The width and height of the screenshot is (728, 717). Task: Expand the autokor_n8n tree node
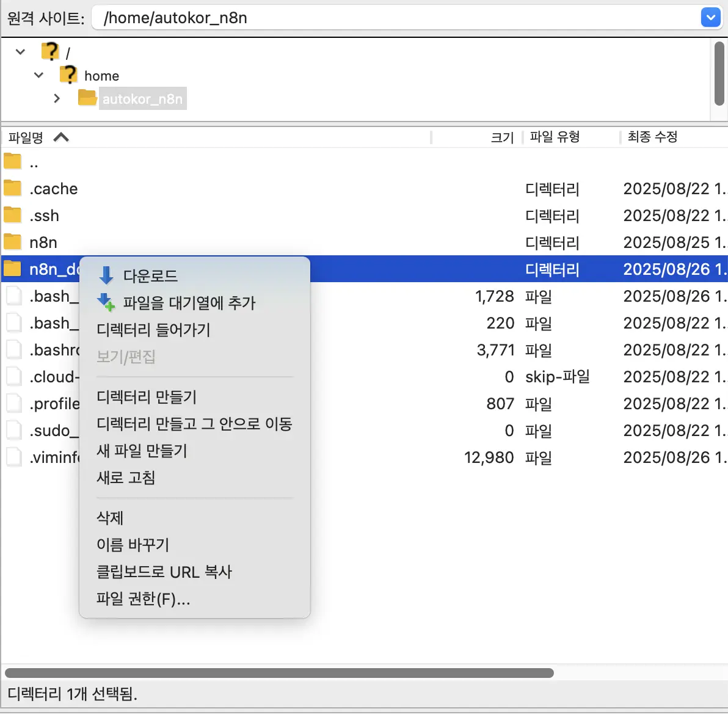click(57, 98)
